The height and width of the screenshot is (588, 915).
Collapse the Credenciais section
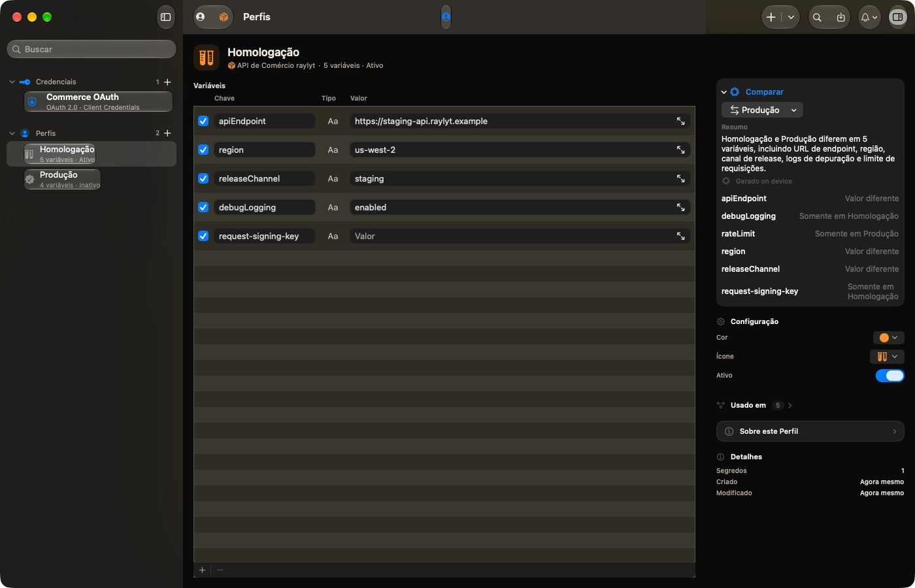(x=12, y=82)
